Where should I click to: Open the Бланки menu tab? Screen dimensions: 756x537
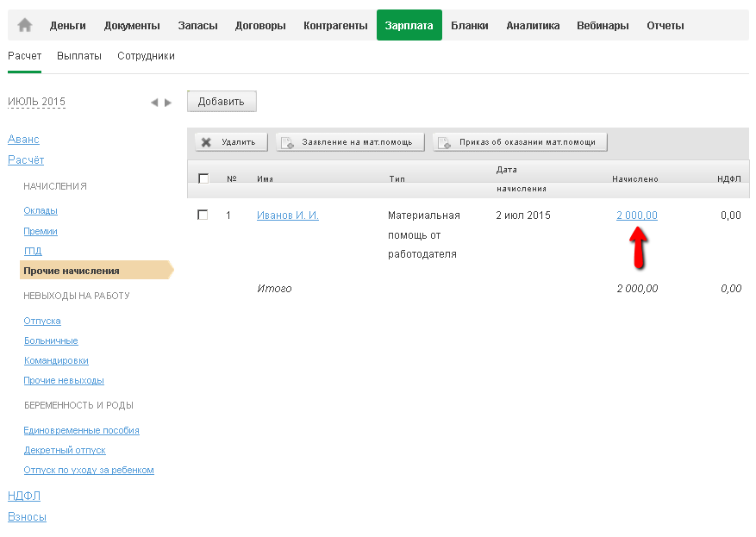(470, 26)
